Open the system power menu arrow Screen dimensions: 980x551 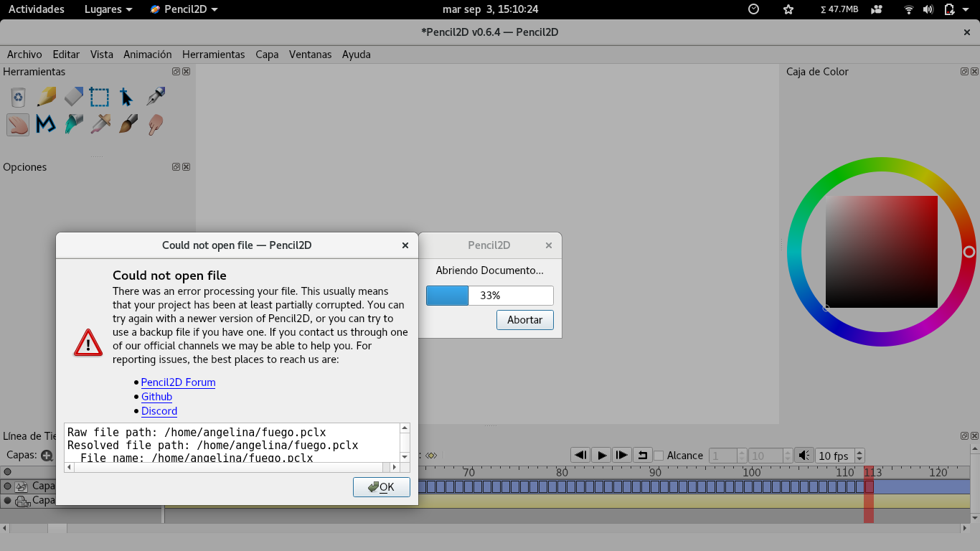pyautogui.click(x=966, y=9)
